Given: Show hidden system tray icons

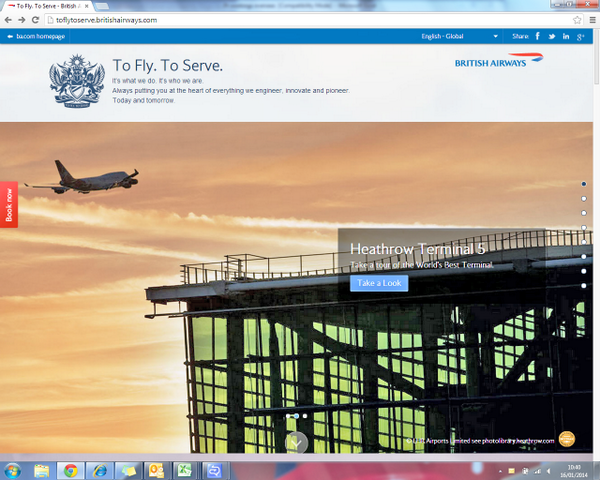Looking at the screenshot, I should 500,471.
